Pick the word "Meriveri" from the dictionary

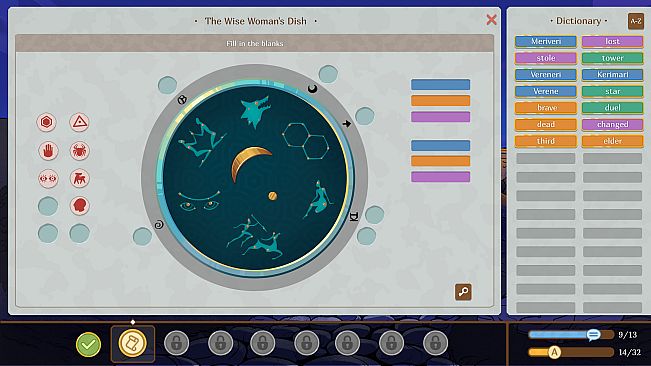(x=546, y=41)
